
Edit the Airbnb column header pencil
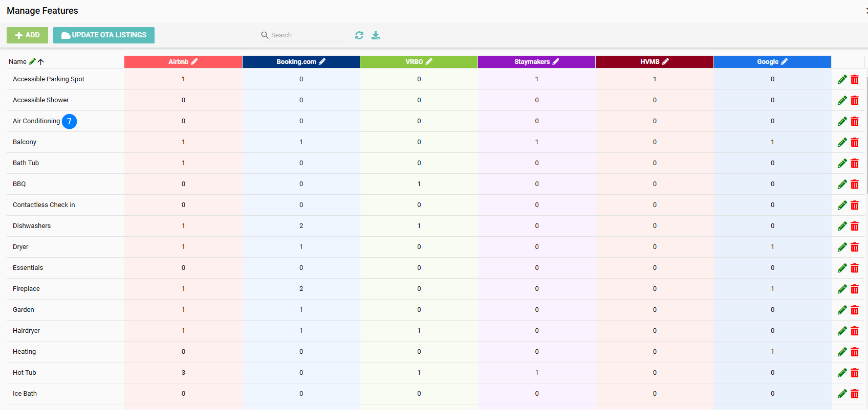tap(194, 61)
